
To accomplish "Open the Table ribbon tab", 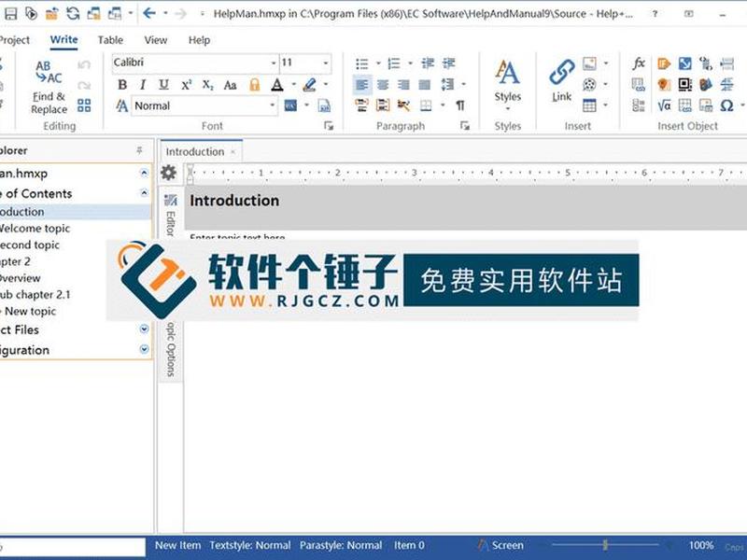I will pyautogui.click(x=110, y=40).
